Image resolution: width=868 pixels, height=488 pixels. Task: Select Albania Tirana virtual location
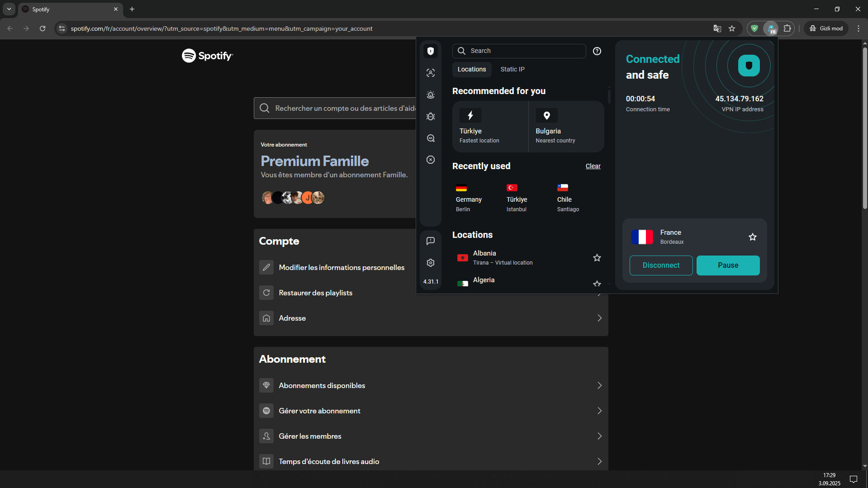point(520,258)
